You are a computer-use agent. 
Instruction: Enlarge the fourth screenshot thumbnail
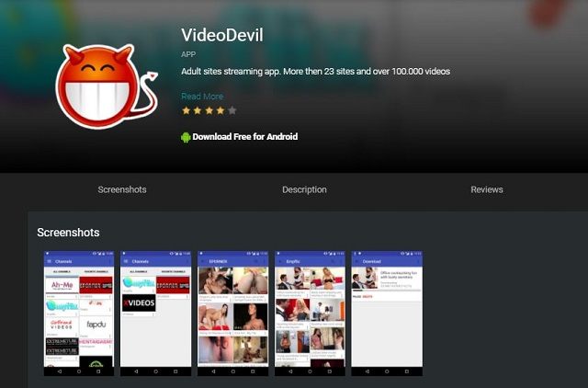coord(310,313)
